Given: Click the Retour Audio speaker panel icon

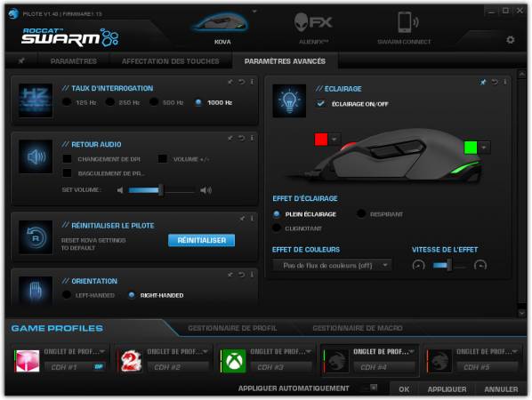Looking at the screenshot, I should click(36, 157).
